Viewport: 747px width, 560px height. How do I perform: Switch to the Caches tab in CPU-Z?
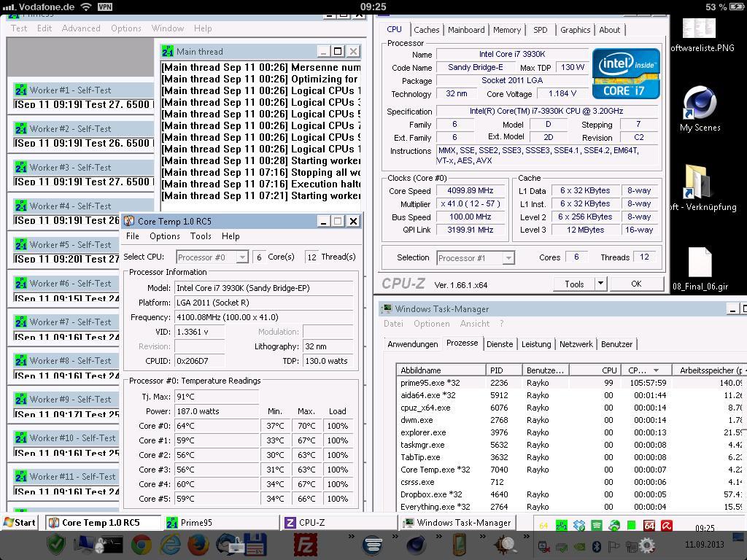pyautogui.click(x=426, y=30)
